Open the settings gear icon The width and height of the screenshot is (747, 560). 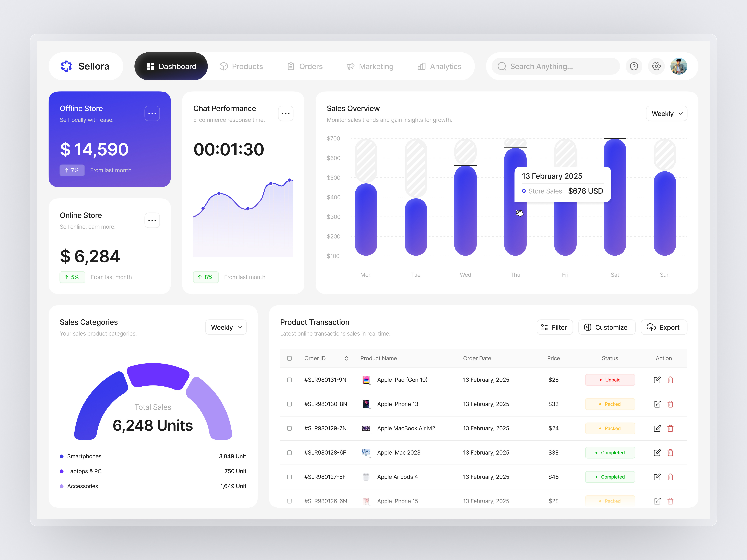(x=656, y=66)
